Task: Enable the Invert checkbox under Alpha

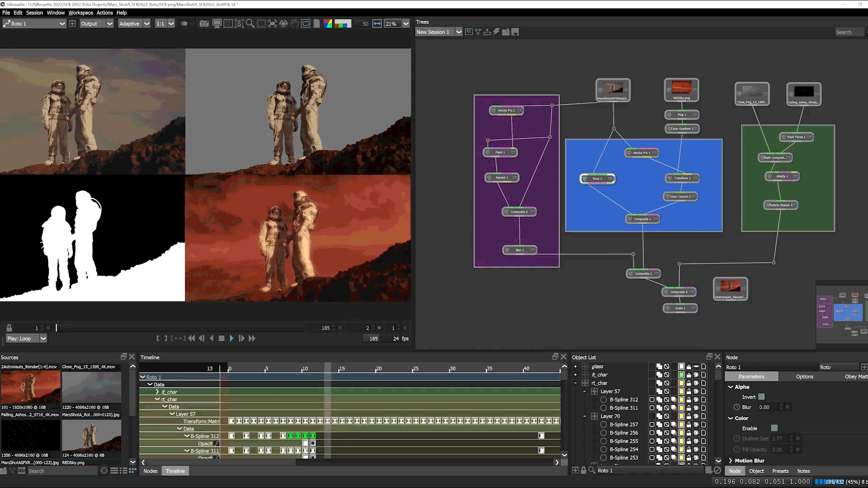Action: [x=762, y=397]
